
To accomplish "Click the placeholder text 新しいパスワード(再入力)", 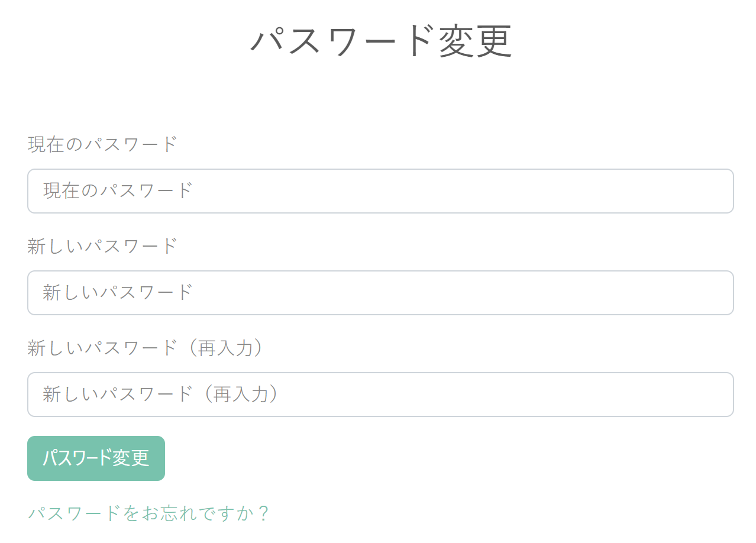I will (x=160, y=395).
